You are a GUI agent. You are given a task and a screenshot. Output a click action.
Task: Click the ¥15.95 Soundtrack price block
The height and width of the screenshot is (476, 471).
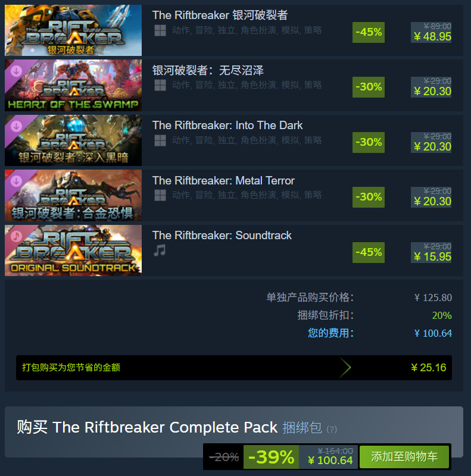tap(431, 252)
